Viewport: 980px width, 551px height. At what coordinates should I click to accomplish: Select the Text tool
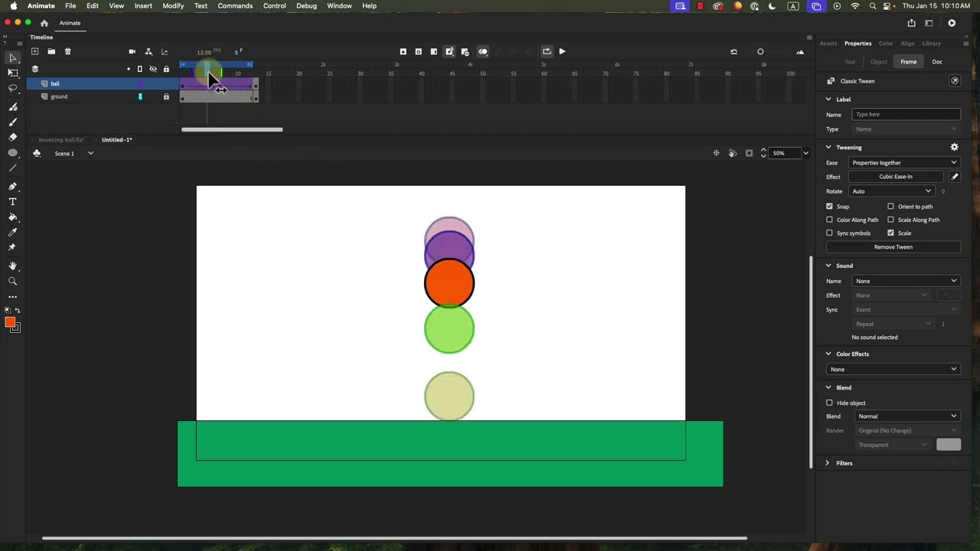(x=13, y=202)
